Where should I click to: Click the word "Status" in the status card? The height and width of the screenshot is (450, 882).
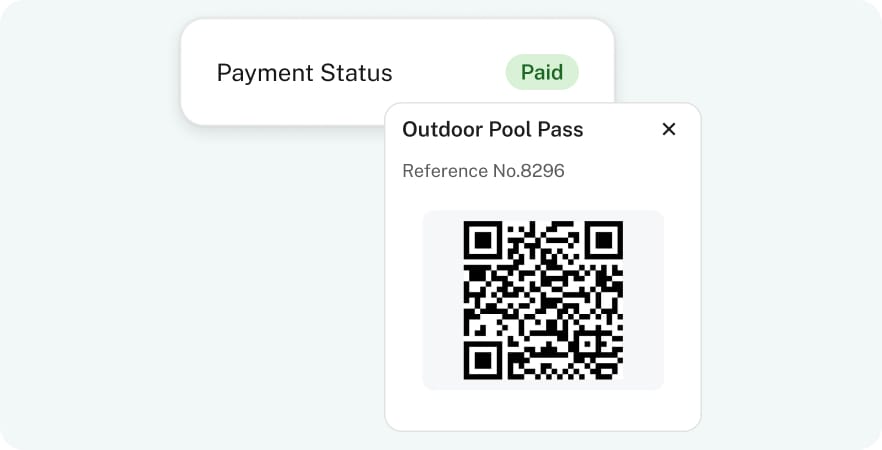coord(355,73)
